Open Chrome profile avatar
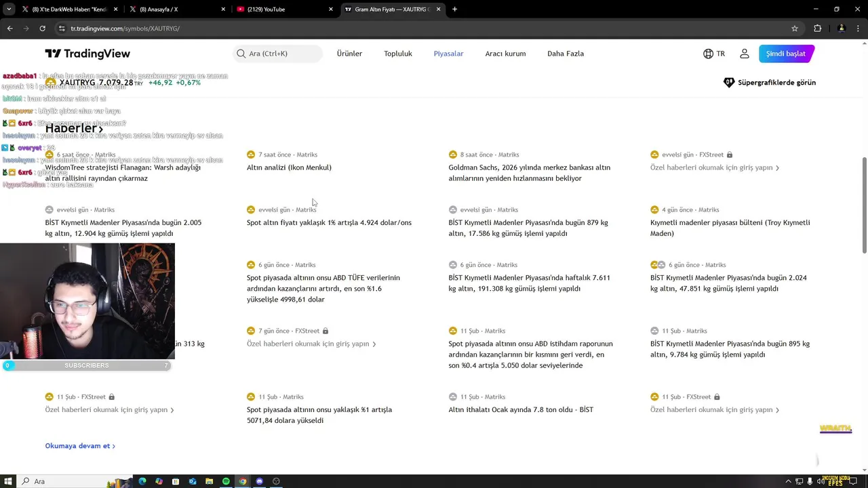 point(841,28)
